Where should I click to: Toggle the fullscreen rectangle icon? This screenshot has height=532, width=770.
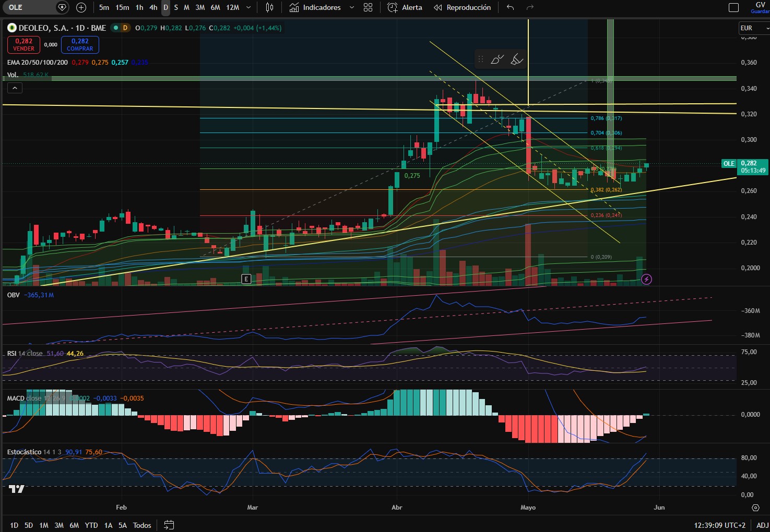coord(733,7)
